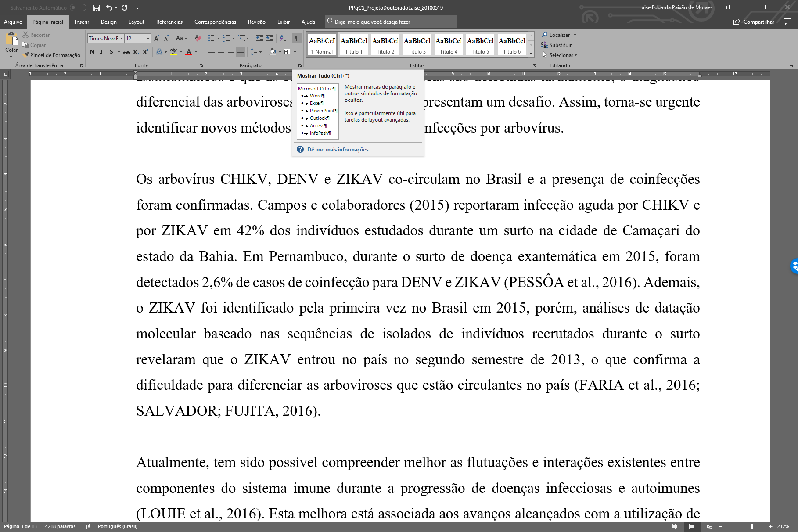
Task: Click the Colar paste icon
Action: click(x=11, y=39)
